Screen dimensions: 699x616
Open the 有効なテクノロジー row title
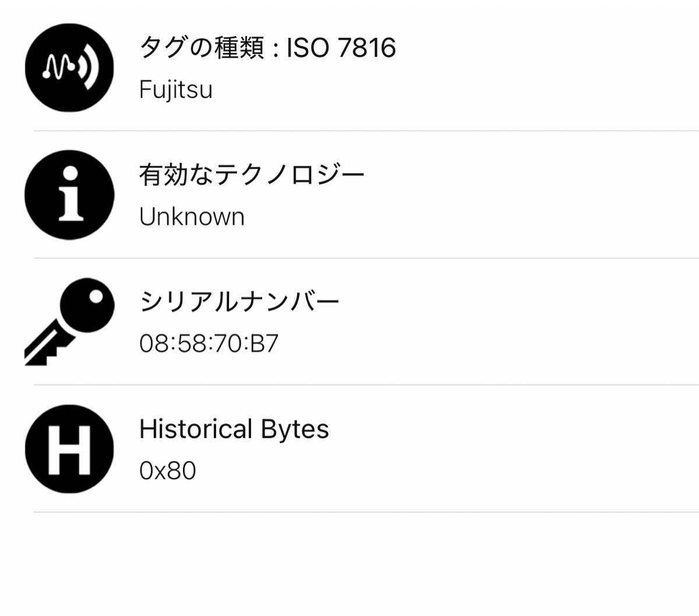click(x=252, y=174)
